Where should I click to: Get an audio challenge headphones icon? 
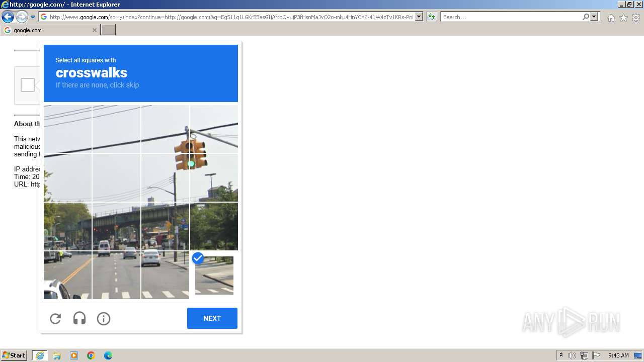pos(79,318)
